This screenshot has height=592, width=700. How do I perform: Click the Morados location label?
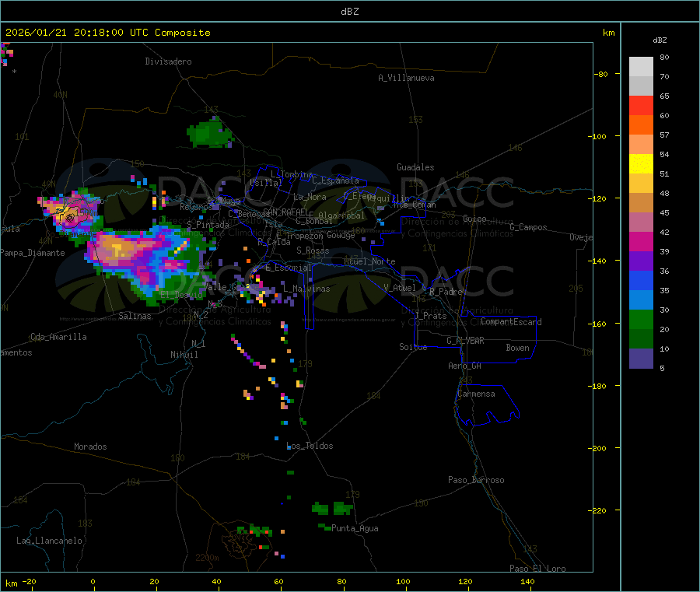click(x=90, y=447)
